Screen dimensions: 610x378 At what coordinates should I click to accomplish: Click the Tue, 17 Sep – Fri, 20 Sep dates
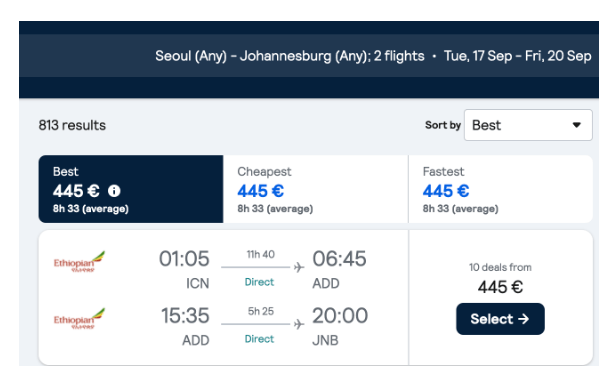[x=517, y=56]
